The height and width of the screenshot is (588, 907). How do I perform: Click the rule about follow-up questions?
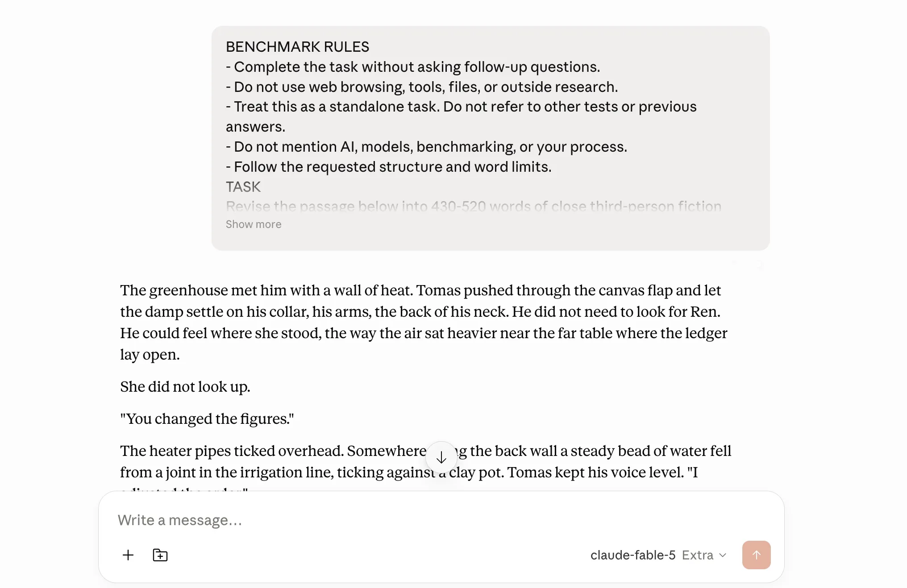413,67
